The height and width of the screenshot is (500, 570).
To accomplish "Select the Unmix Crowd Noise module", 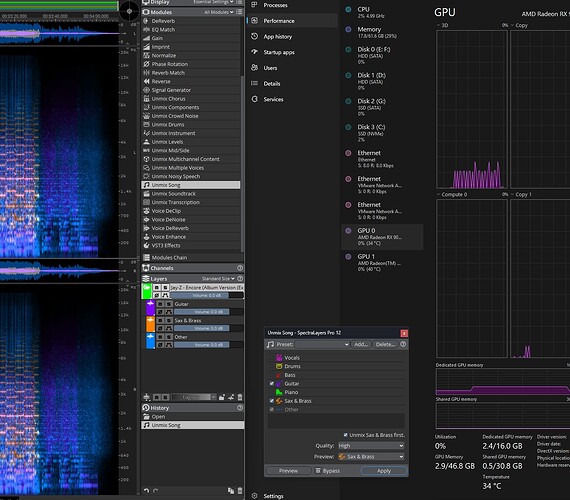I will [x=190, y=116].
